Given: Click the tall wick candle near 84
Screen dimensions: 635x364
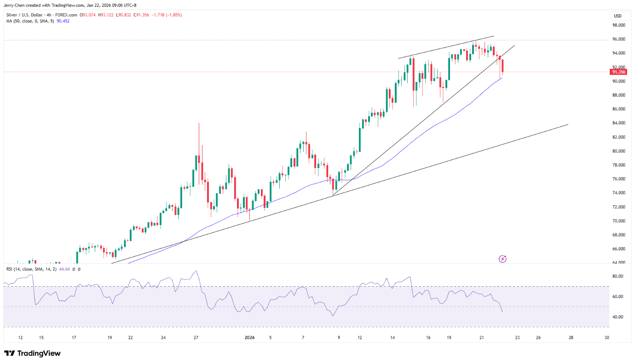Looking at the screenshot, I should coord(199,152).
